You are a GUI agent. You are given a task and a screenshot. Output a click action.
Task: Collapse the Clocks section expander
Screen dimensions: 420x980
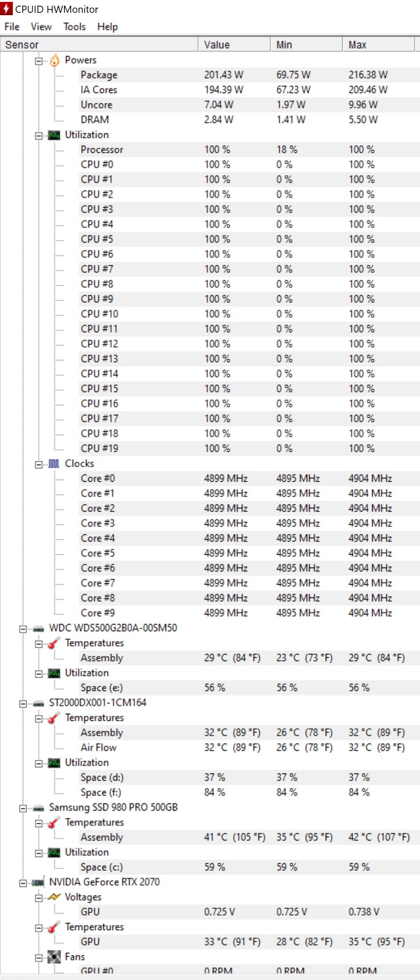pyautogui.click(x=39, y=464)
